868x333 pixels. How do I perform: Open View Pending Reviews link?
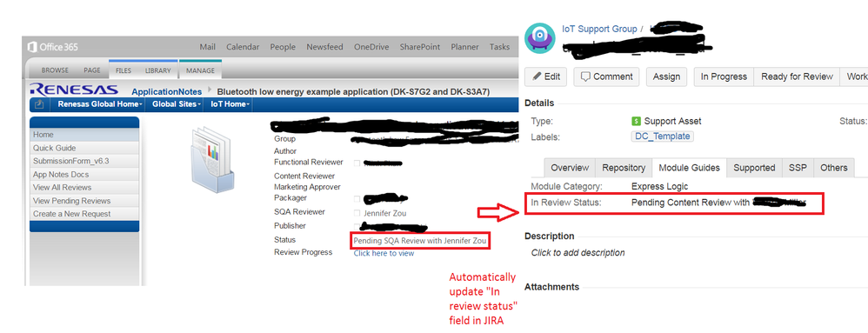[84, 201]
